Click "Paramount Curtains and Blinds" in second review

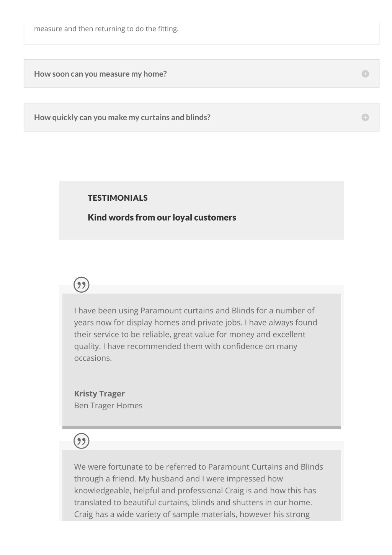(x=266, y=467)
